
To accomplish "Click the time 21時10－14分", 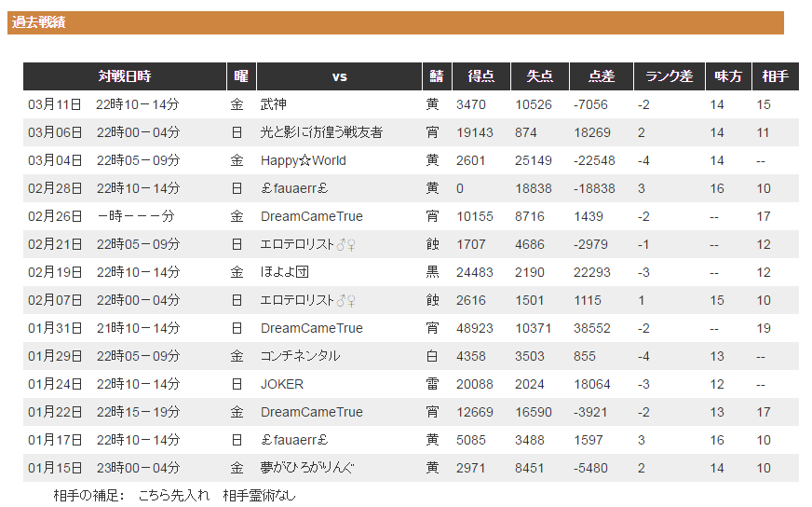I will pyautogui.click(x=138, y=328).
